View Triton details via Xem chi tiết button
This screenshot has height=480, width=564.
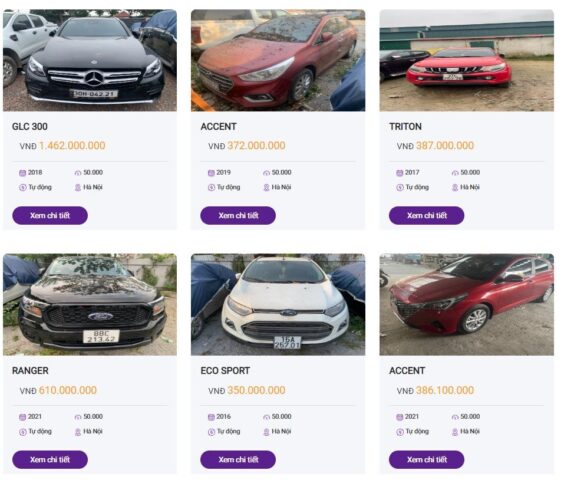(x=427, y=216)
